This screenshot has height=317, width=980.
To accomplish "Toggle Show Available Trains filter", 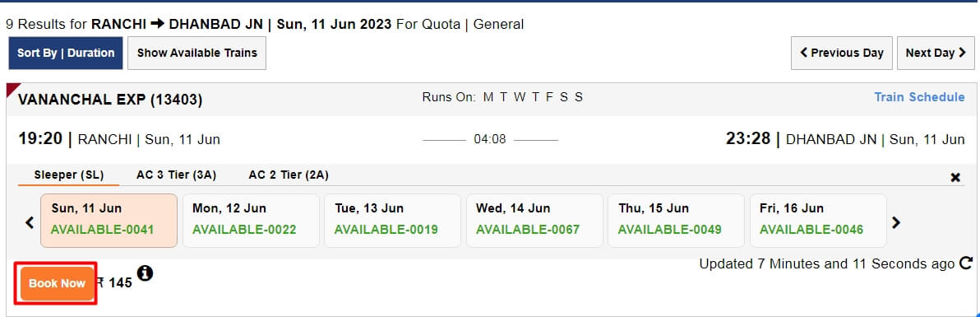I will [x=196, y=53].
